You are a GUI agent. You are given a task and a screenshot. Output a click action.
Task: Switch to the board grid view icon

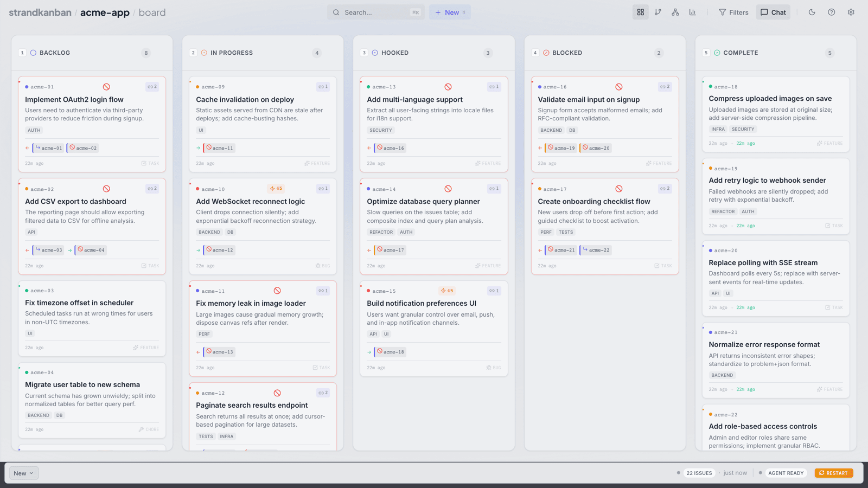(640, 12)
